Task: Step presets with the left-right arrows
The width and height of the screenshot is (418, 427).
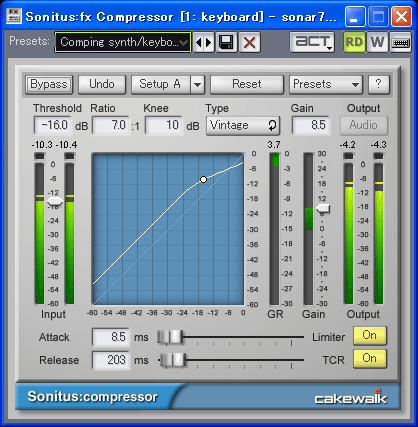Action: pyautogui.click(x=203, y=42)
